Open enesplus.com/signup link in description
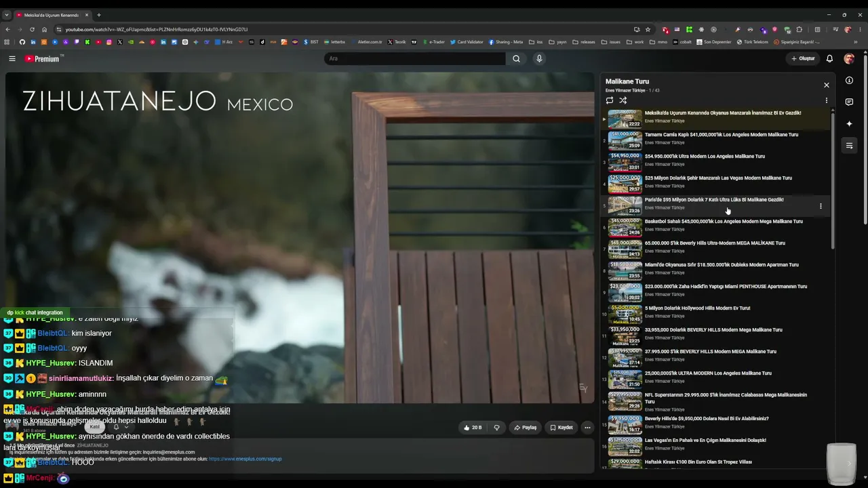This screenshot has height=488, width=868. coord(245,459)
